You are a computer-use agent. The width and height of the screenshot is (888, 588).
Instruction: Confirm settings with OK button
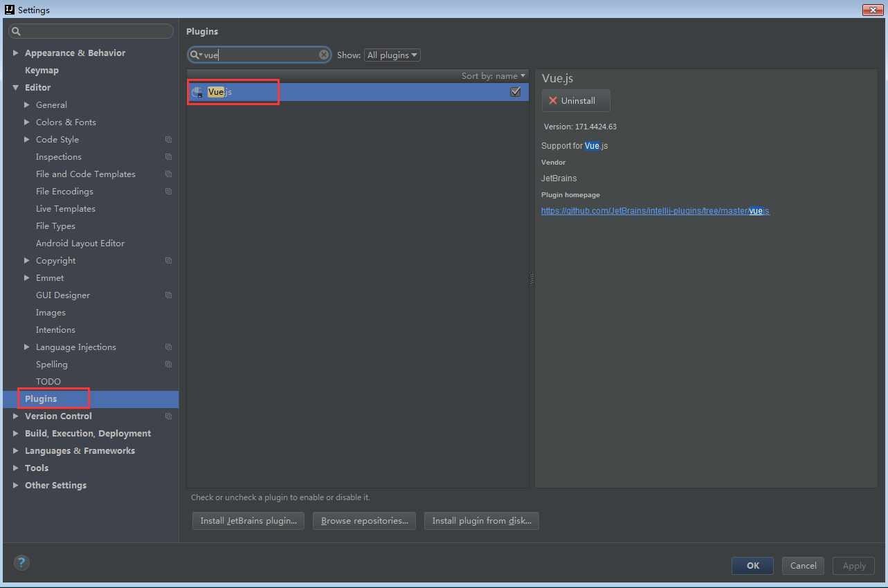pos(753,565)
